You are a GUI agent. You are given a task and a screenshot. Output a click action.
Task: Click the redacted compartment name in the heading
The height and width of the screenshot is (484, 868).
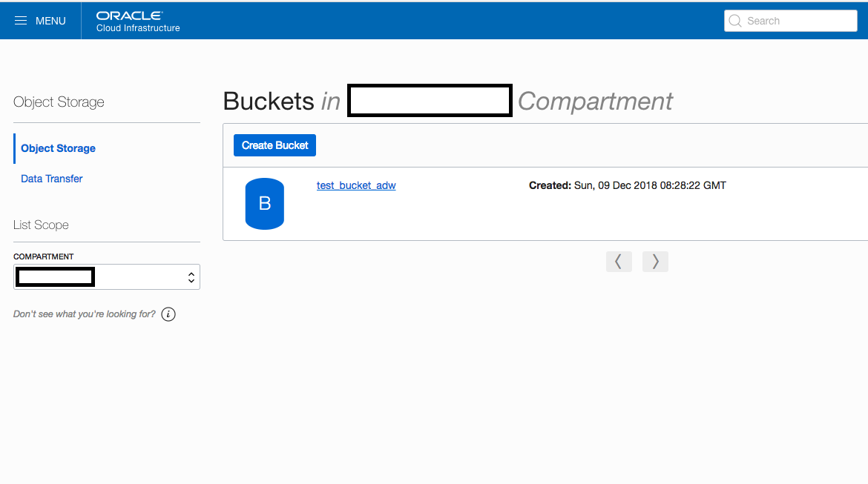(430, 100)
